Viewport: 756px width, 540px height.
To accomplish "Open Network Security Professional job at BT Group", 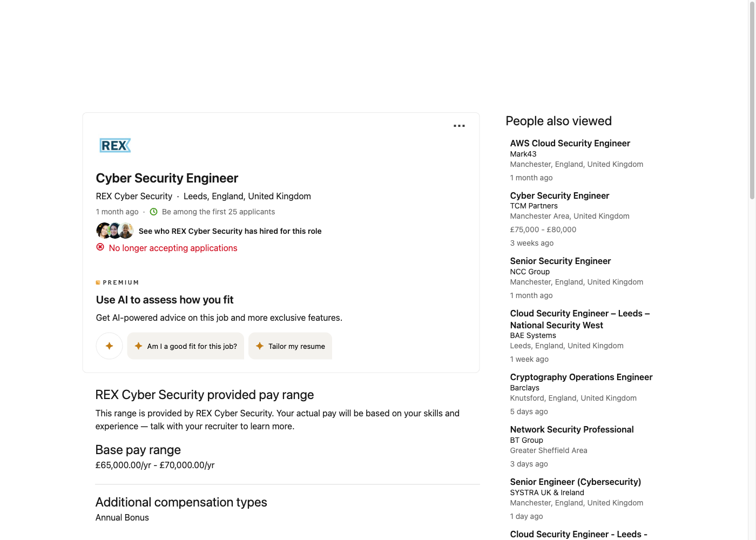I will pos(572,429).
